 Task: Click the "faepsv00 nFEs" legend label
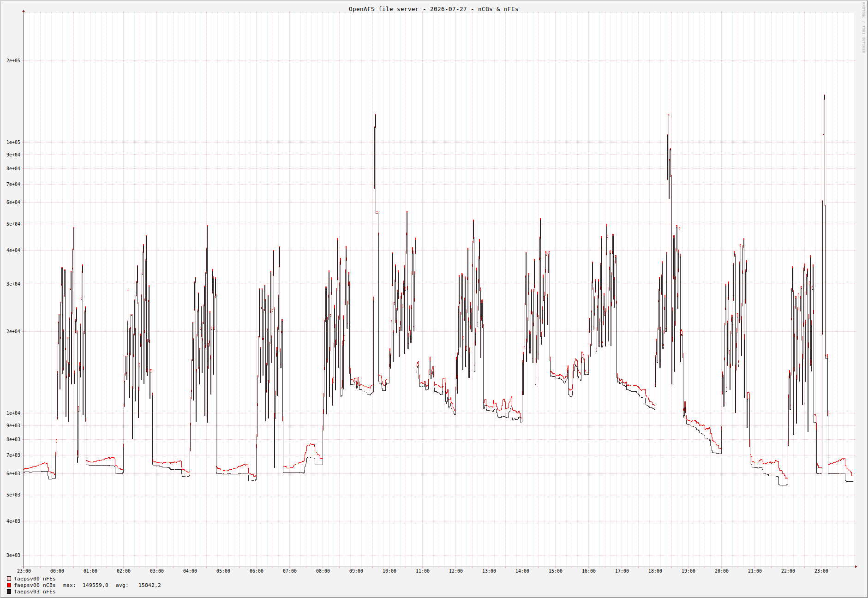(35, 579)
